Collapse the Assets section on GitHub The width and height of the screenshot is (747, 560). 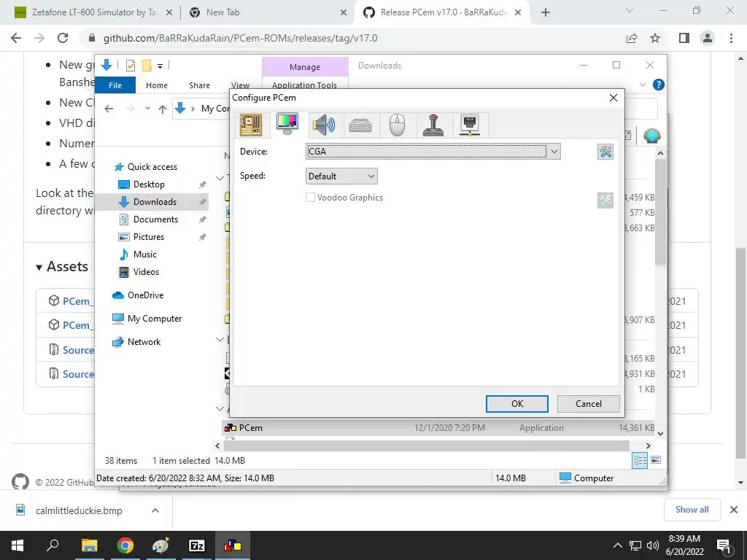click(62, 267)
